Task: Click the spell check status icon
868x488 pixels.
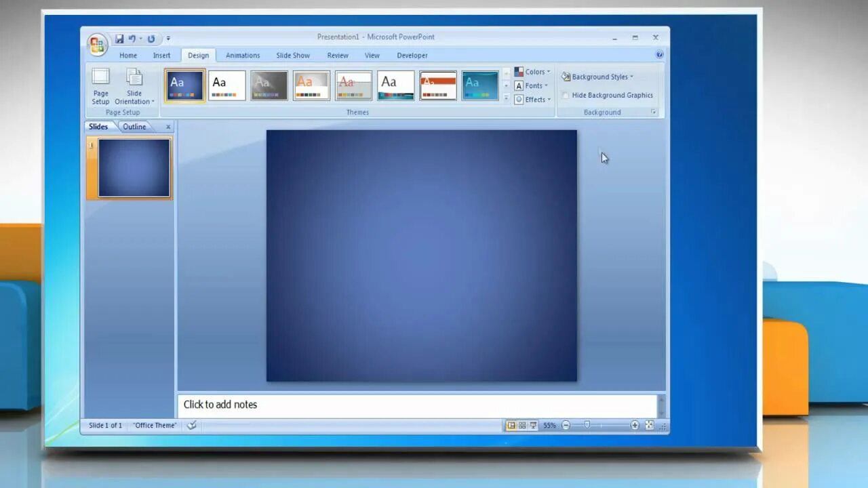Action: 192,426
